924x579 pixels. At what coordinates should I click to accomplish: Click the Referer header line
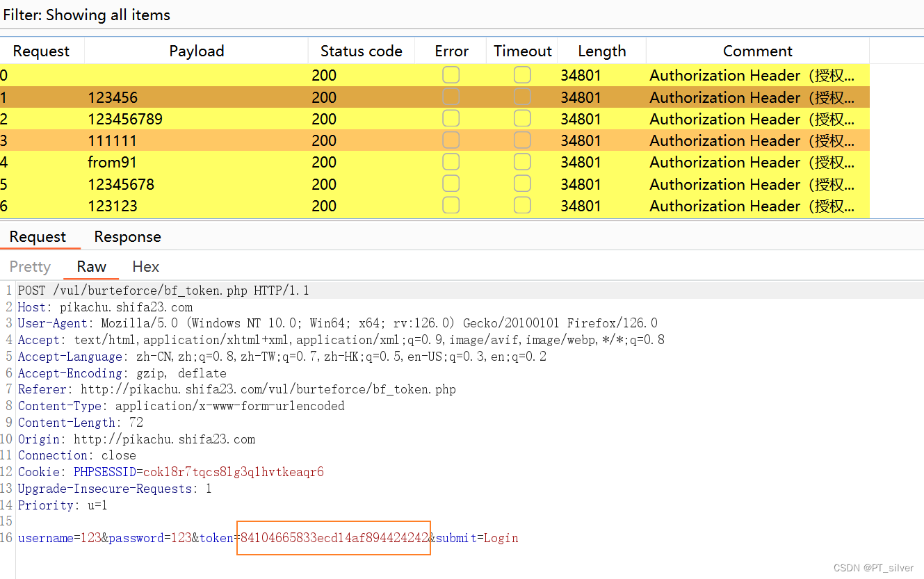tap(237, 389)
